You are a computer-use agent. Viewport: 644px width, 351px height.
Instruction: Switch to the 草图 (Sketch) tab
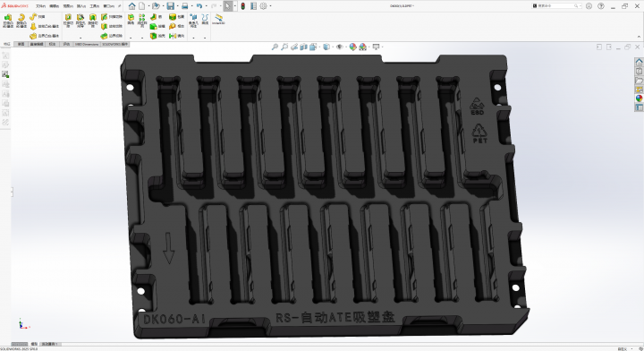(x=21, y=44)
